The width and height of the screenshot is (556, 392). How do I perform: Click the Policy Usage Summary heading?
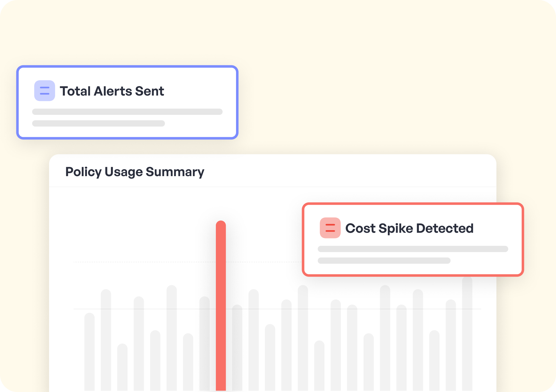tap(135, 172)
